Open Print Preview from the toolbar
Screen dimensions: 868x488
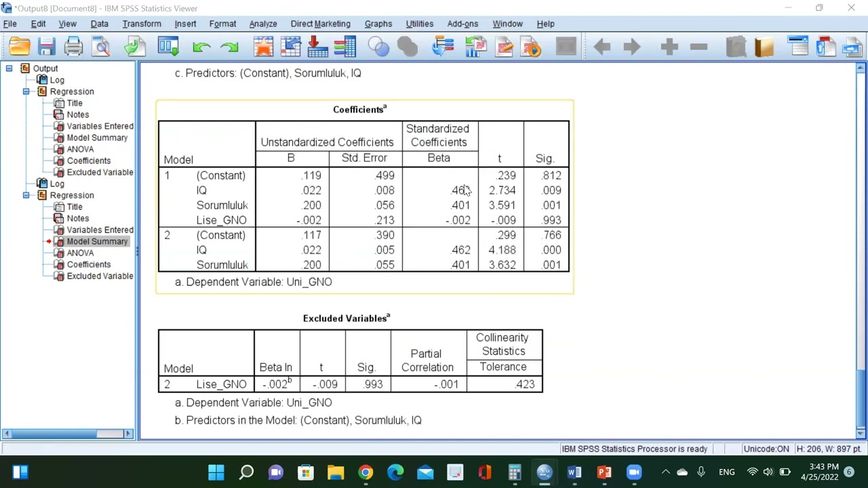click(101, 47)
